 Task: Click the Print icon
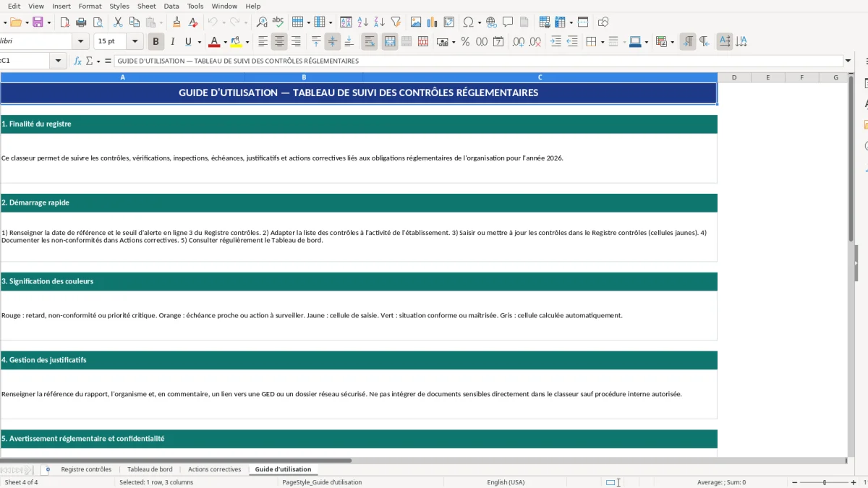click(82, 22)
